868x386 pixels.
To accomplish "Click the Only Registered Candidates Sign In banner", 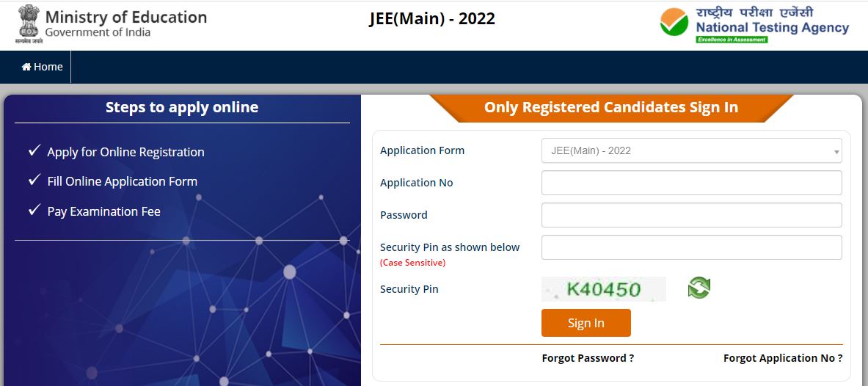I will pos(610,108).
